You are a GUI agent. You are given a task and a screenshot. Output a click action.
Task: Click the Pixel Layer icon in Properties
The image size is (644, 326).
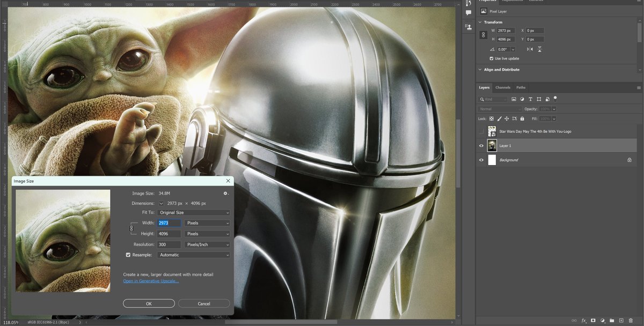(x=483, y=11)
